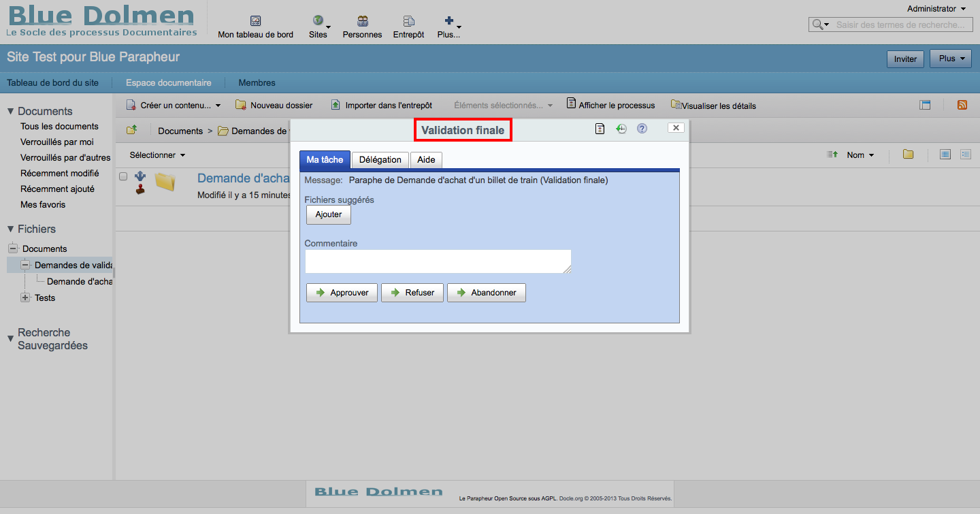Viewport: 980px width, 514px height.
Task: Click Visualiser les détails toolbar item
Action: coord(713,105)
